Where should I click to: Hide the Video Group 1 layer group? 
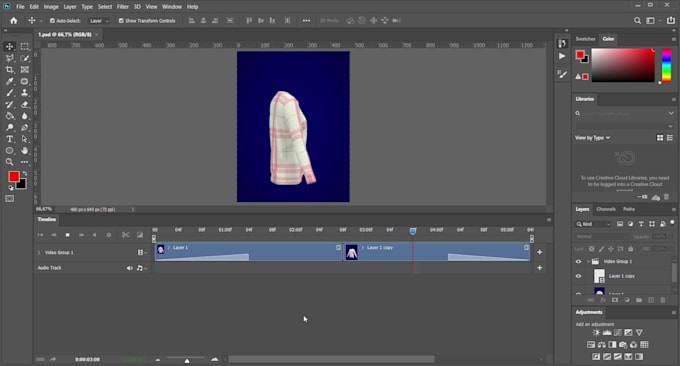[578, 261]
